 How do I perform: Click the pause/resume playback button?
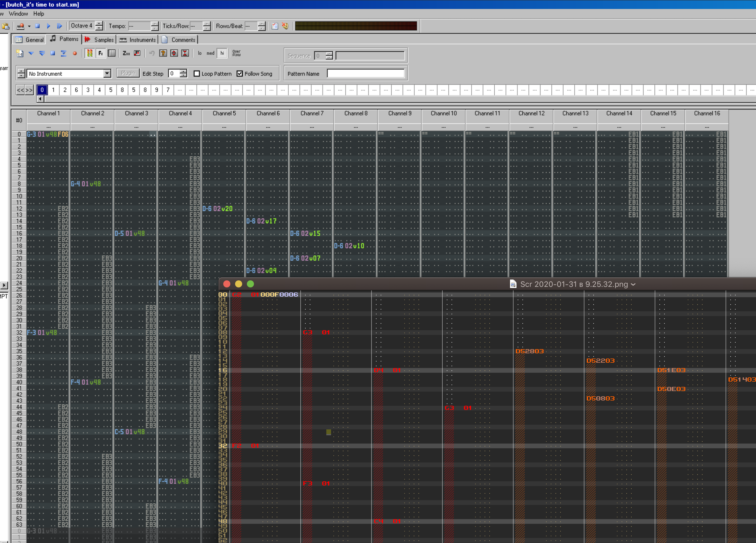(60, 26)
